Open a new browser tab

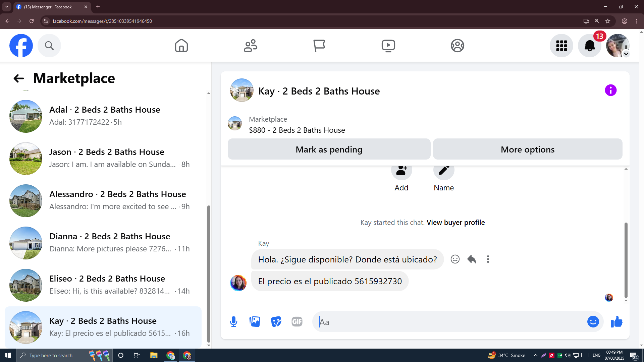click(98, 7)
